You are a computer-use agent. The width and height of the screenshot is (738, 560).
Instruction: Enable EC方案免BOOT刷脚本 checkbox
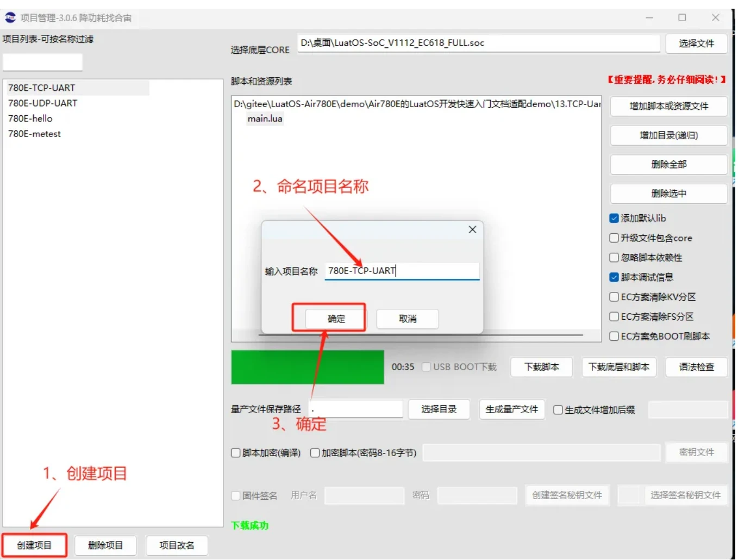614,336
